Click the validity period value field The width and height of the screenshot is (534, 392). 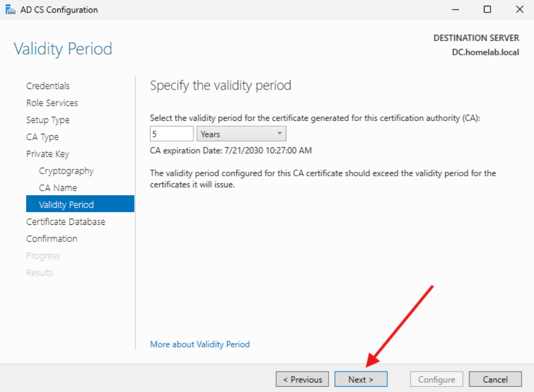pos(171,133)
